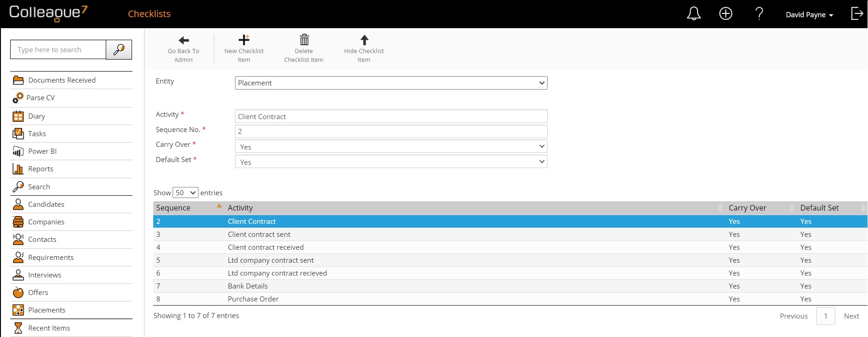Select the Purchase Order row

pos(510,299)
